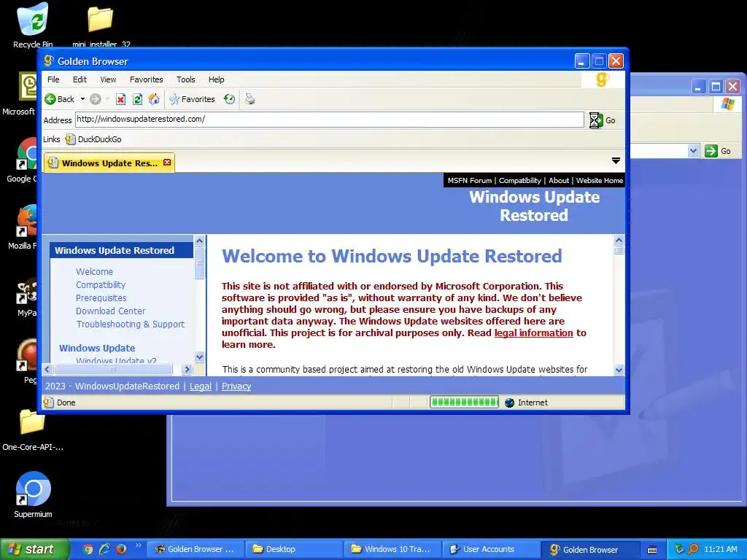Close the Windows Update Restored tab
The image size is (747, 560).
click(x=167, y=163)
